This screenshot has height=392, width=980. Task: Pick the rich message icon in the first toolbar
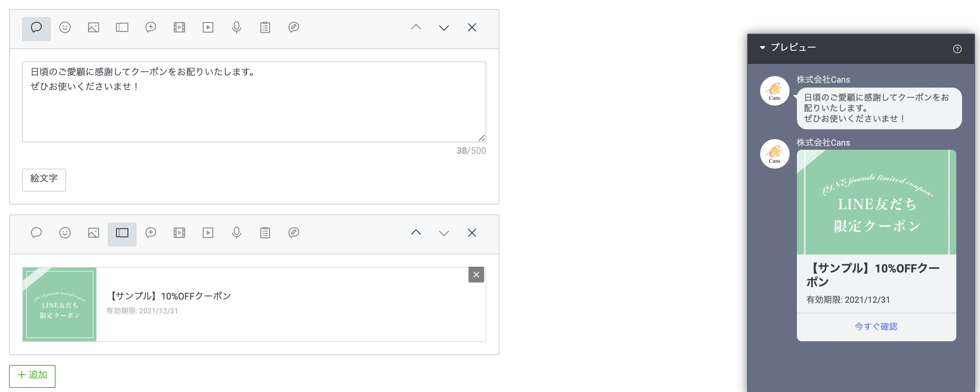151,27
